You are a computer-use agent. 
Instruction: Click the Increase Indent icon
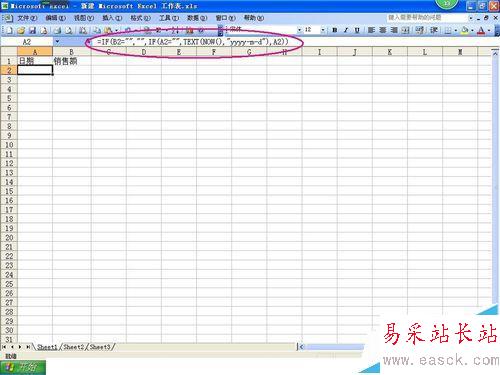434,30
